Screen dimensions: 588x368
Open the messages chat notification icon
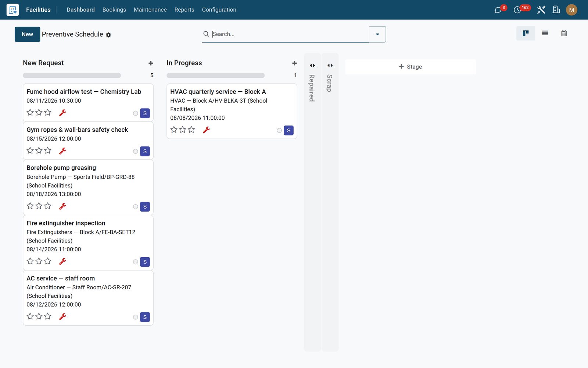tap(498, 10)
